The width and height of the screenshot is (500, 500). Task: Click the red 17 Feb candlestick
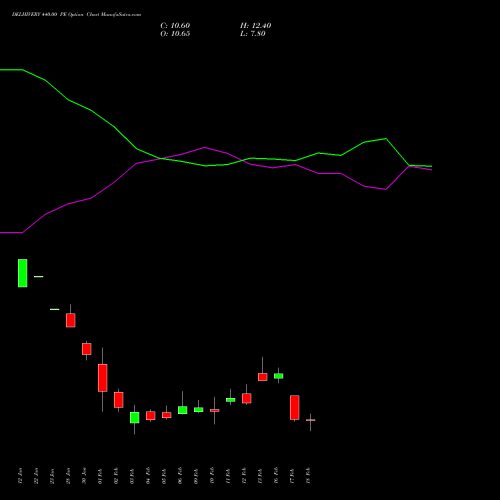click(x=295, y=407)
